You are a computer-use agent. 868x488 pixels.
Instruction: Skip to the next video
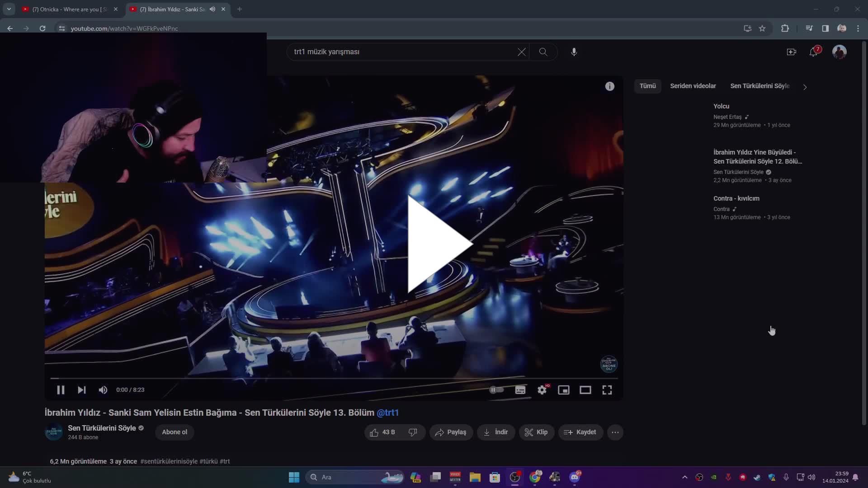point(81,389)
